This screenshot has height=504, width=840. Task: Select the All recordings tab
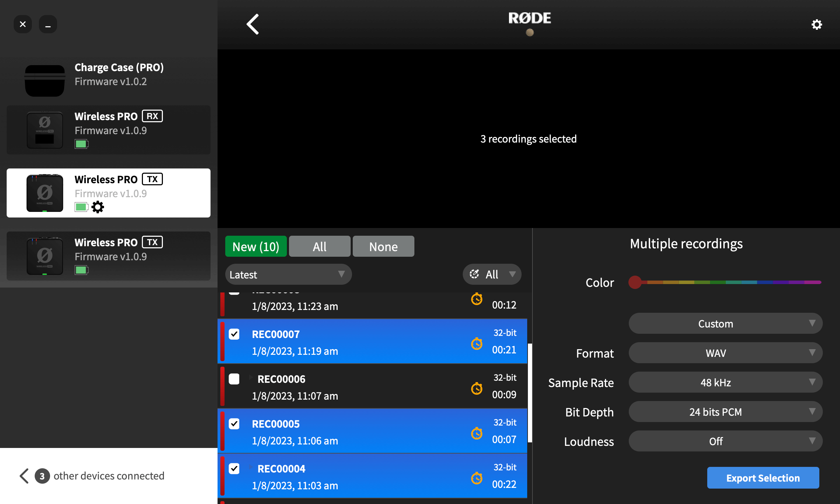point(319,246)
